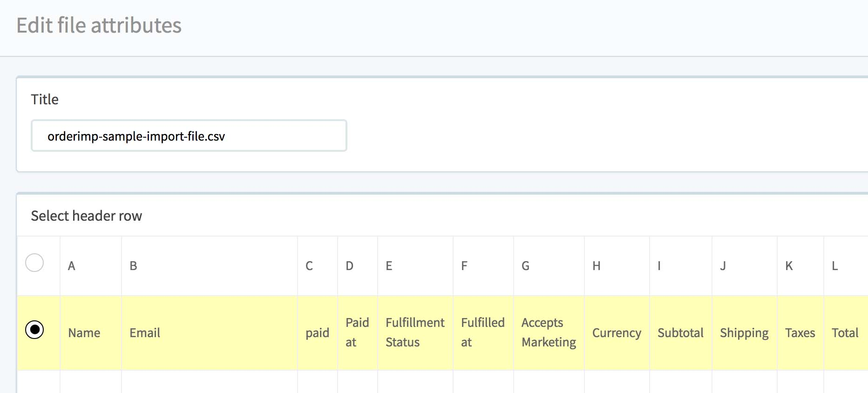This screenshot has height=393, width=868.
Task: Select the Name/Email row radio button
Action: coord(34,330)
